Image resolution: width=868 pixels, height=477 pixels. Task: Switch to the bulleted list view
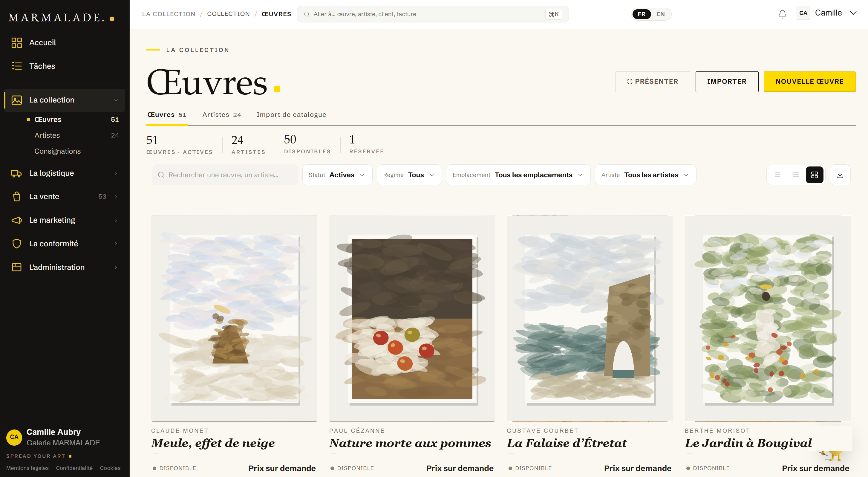pos(777,175)
